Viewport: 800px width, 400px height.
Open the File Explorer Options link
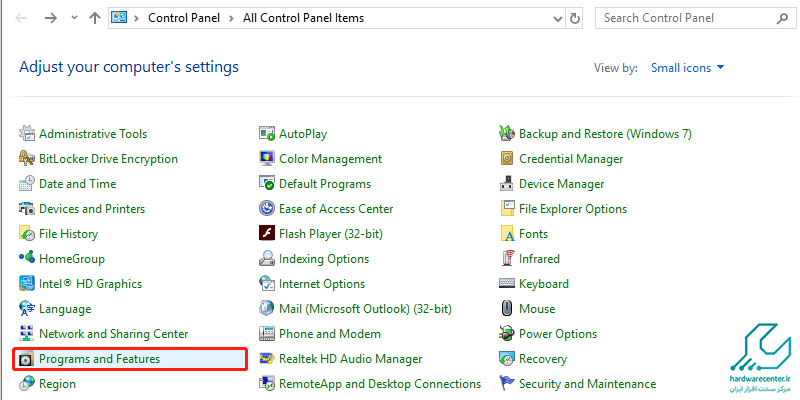coord(573,209)
